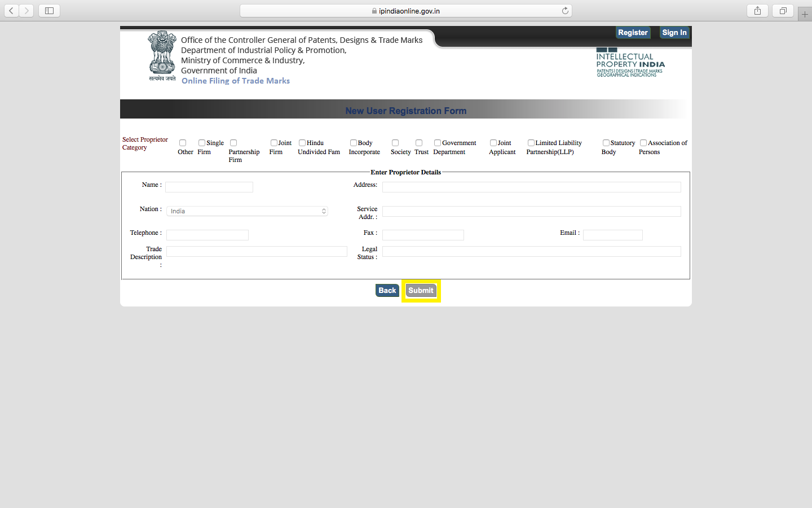Select the Trust proprietor checkbox
This screenshot has height=508, width=812.
coord(419,143)
